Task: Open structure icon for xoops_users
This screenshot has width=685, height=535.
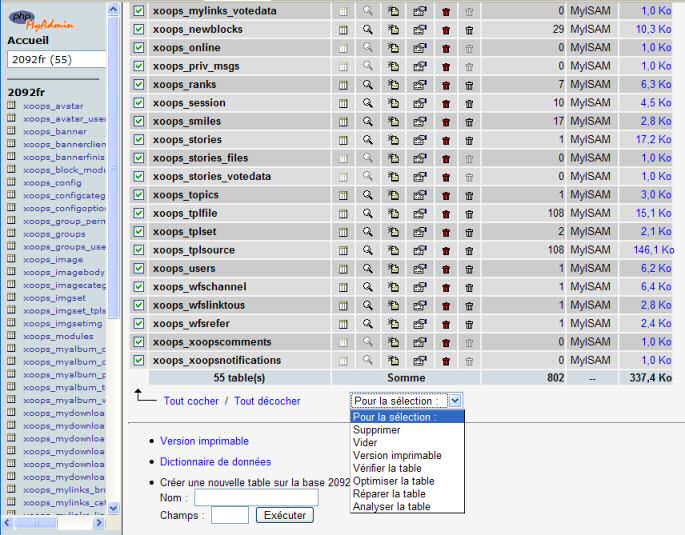Action: tap(343, 269)
